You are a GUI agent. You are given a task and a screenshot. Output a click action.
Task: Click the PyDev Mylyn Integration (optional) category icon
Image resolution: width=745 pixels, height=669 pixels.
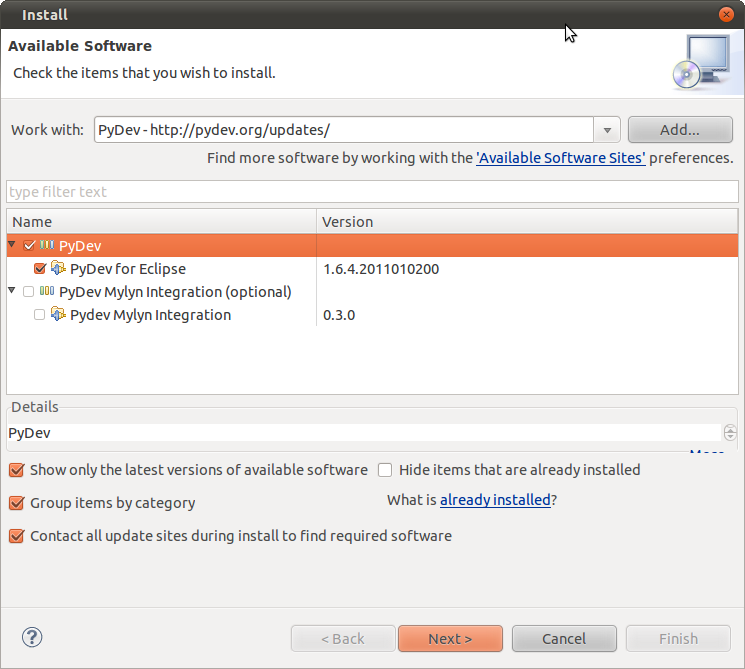click(47, 291)
